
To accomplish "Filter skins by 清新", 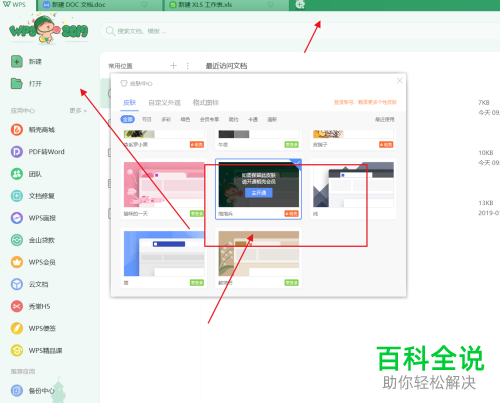I will (x=272, y=119).
